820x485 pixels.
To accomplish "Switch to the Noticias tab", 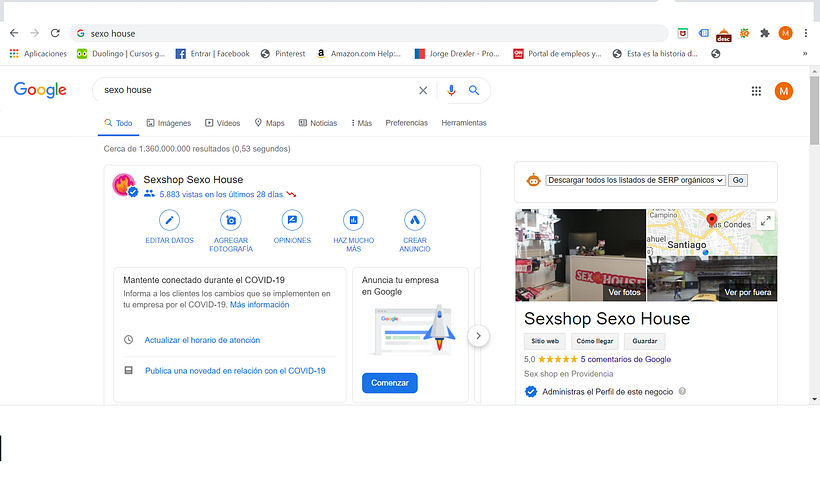I will click(x=318, y=123).
